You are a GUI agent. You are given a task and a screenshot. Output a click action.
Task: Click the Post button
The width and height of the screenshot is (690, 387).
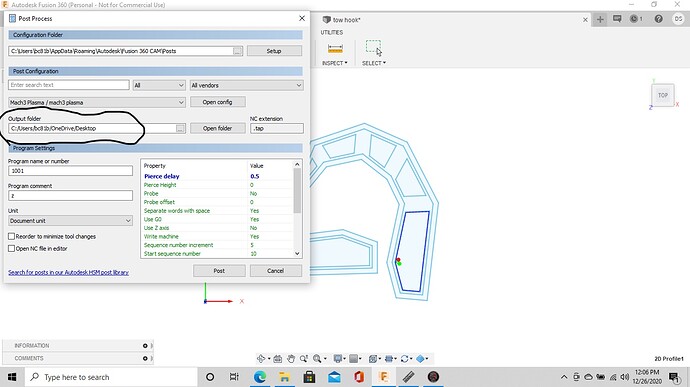(219, 271)
